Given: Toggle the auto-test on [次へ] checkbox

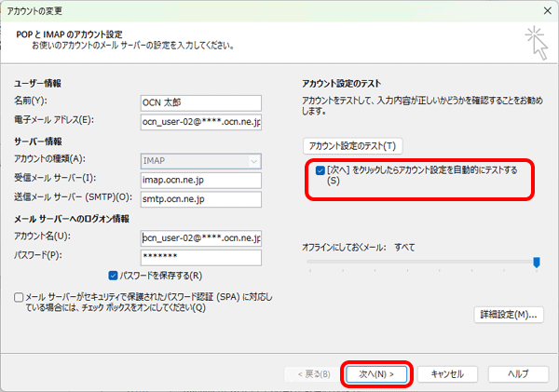Looking at the screenshot, I should point(321,171).
